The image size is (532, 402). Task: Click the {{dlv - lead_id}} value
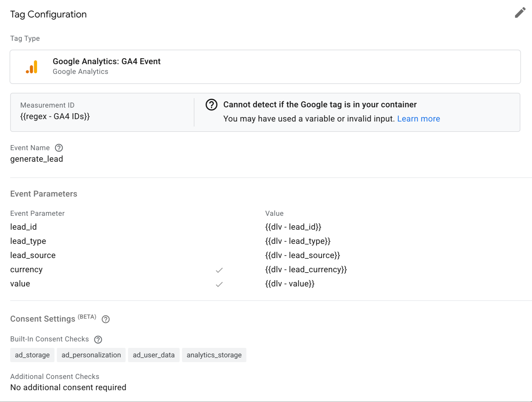[293, 227]
